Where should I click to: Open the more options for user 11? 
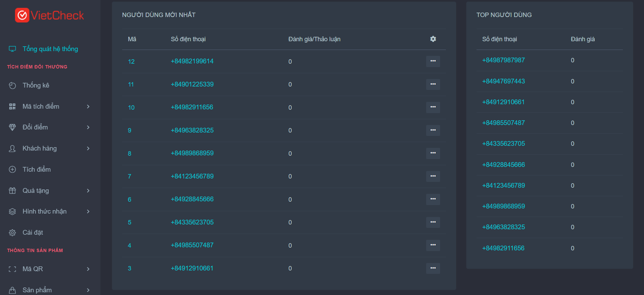click(433, 84)
